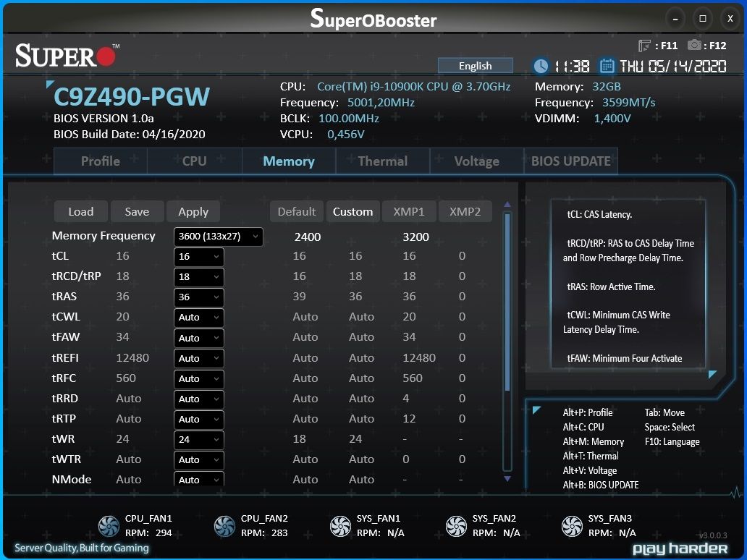The image size is (747, 560).
Task: Click the 5001,20MHz CPU frequency value
Action: (381, 103)
